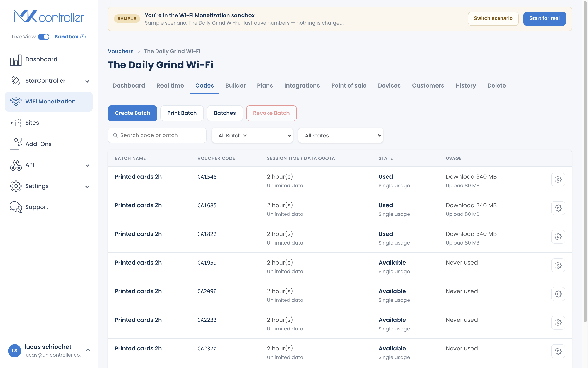Image resolution: width=588 pixels, height=368 pixels.
Task: Select voucher code CA2233 text
Action: pyautogui.click(x=207, y=320)
